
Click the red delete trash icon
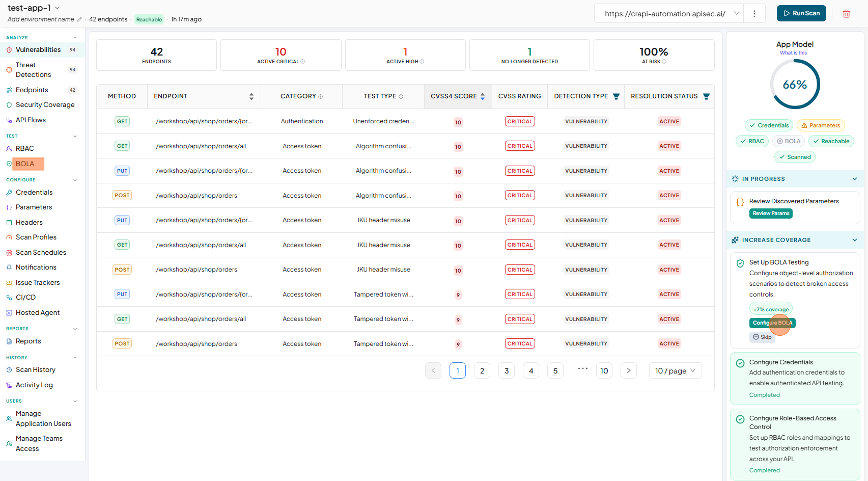point(846,14)
